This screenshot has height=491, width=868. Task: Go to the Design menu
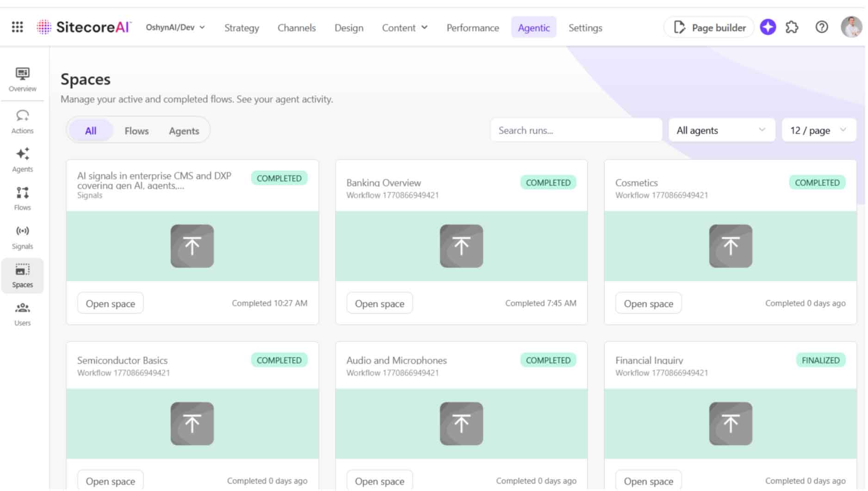point(350,28)
